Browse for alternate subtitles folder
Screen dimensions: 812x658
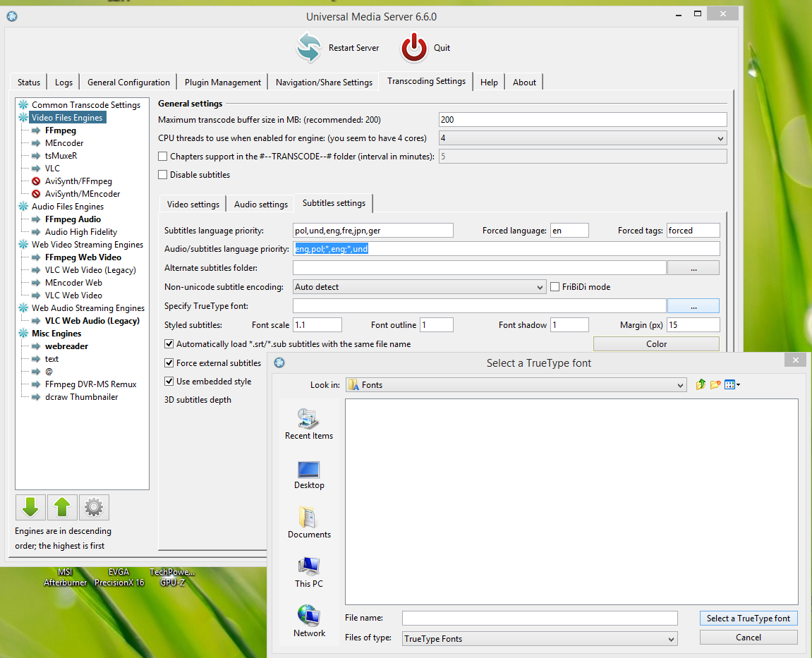pyautogui.click(x=693, y=268)
